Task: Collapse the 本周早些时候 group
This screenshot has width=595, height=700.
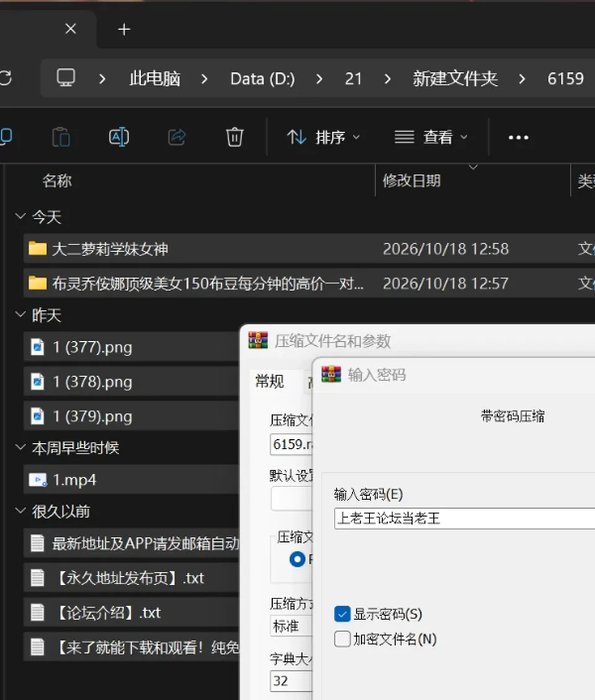Action: (x=20, y=447)
